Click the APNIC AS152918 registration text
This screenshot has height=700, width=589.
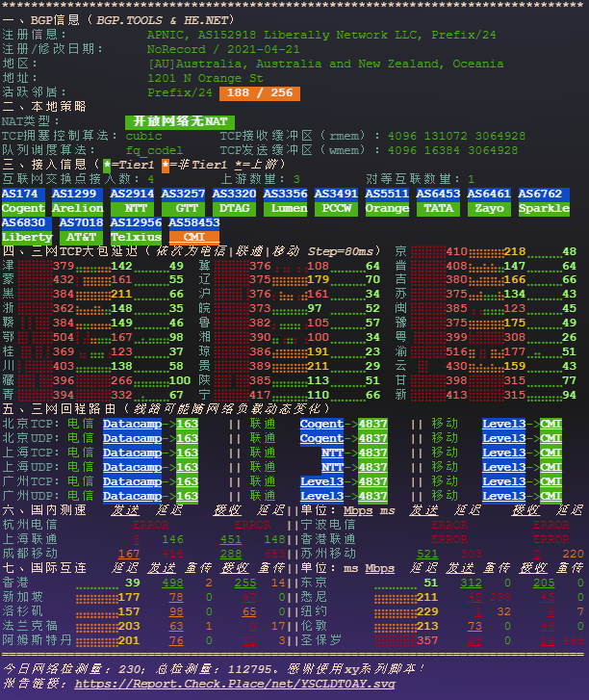[321, 35]
